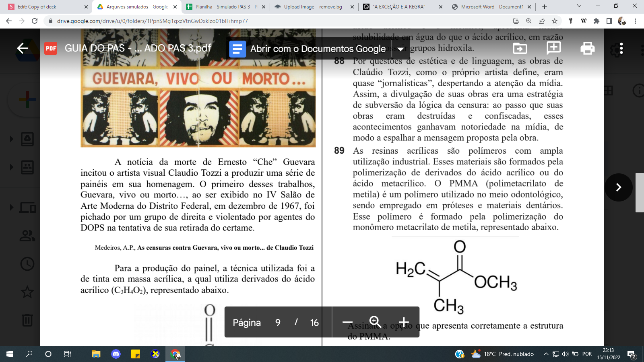
Task: Click the back arrow in PDF viewer
Action: coord(23,49)
